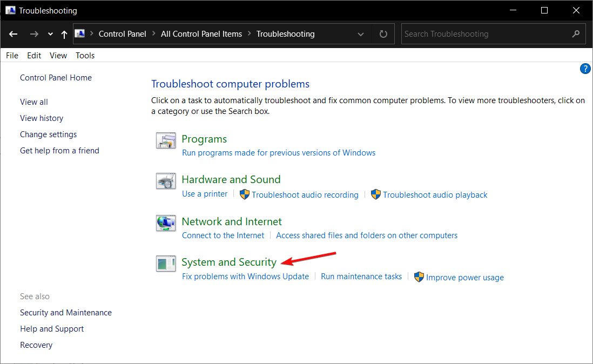This screenshot has width=593, height=364.
Task: Click the Hardware and Sound icon
Action: tap(166, 181)
